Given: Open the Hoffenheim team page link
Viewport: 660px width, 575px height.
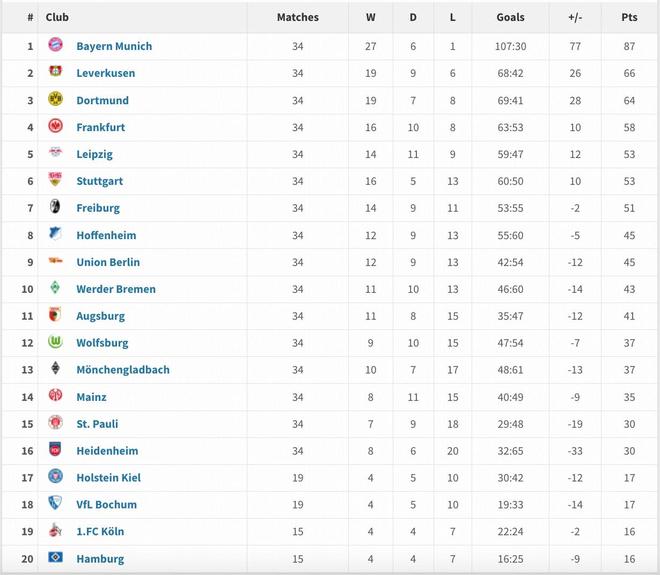Looking at the screenshot, I should coord(106,235).
